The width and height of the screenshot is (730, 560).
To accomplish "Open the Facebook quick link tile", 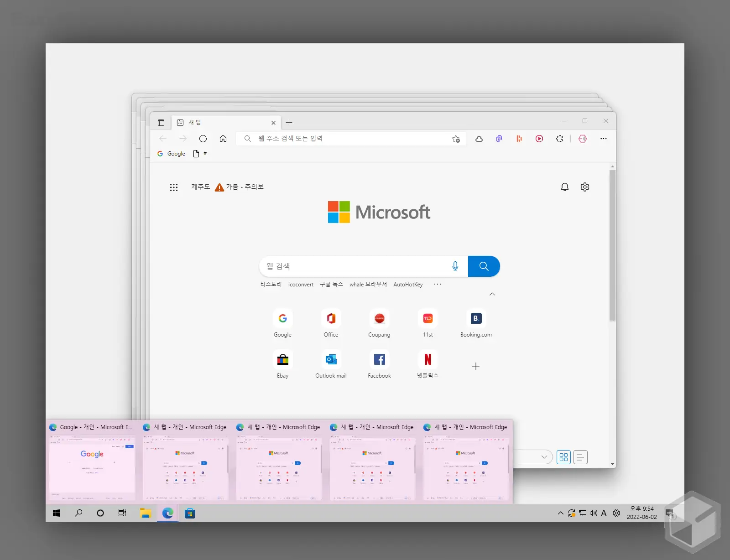I will click(379, 364).
